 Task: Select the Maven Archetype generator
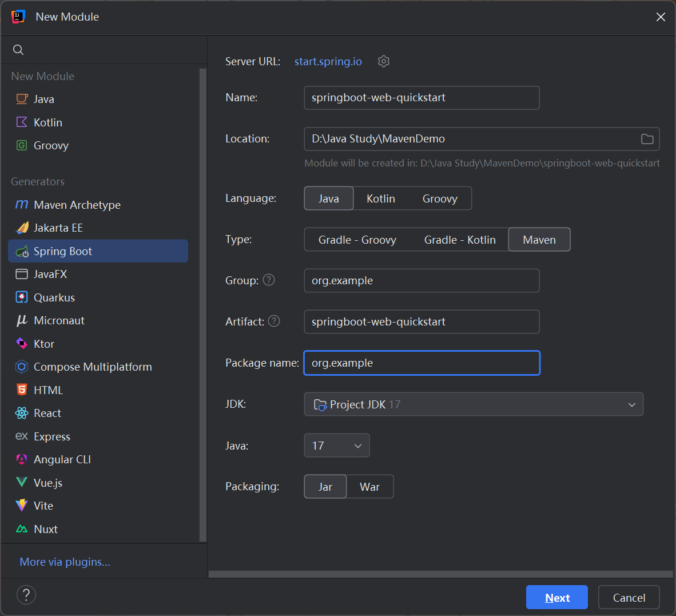point(77,205)
